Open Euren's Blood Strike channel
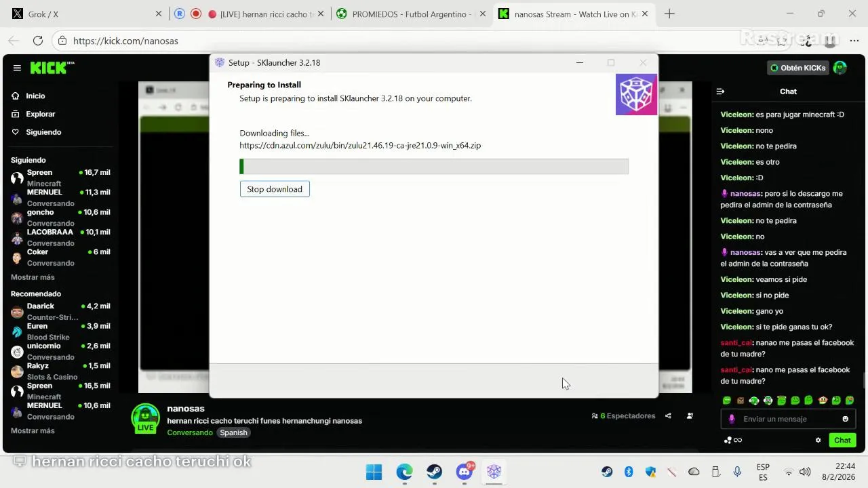 click(60, 331)
